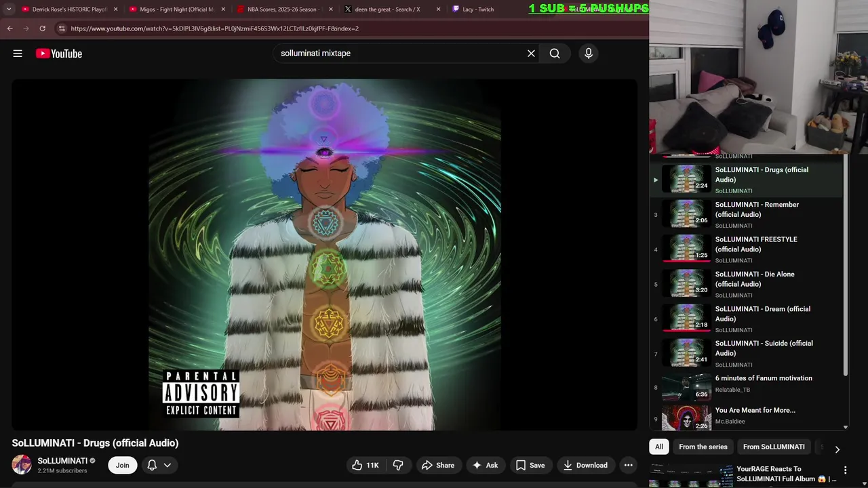The width and height of the screenshot is (868, 488).
Task: Go to YouTube home via logo
Action: [59, 54]
